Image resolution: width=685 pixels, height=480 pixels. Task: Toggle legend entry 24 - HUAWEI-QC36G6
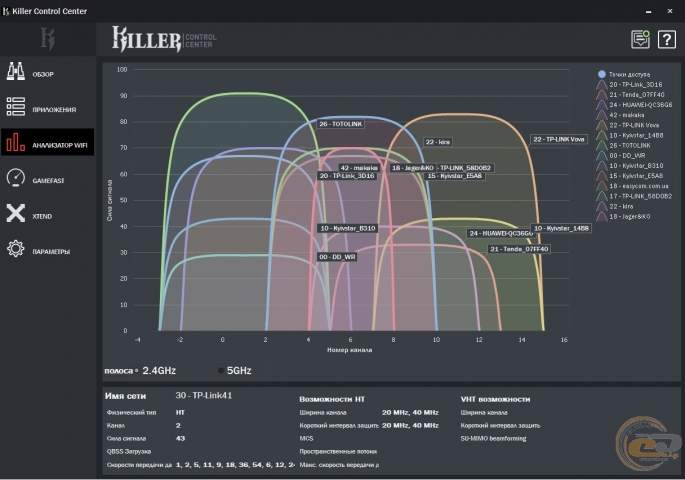pyautogui.click(x=634, y=105)
